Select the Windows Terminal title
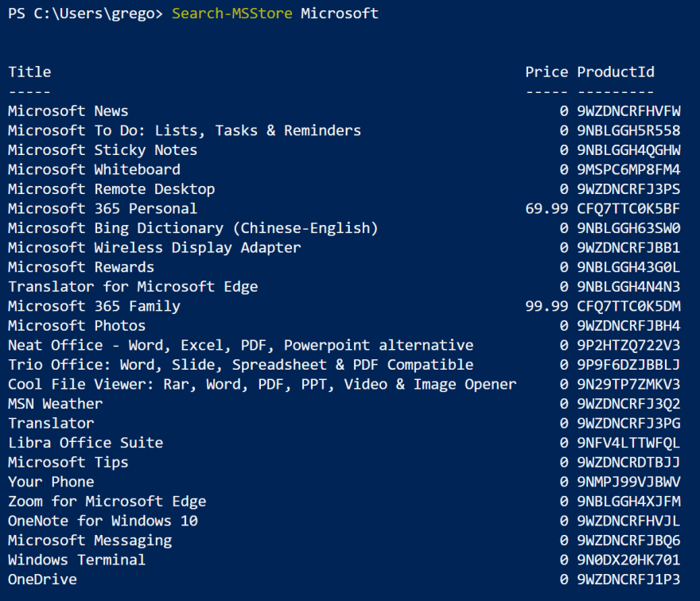 pyautogui.click(x=77, y=560)
